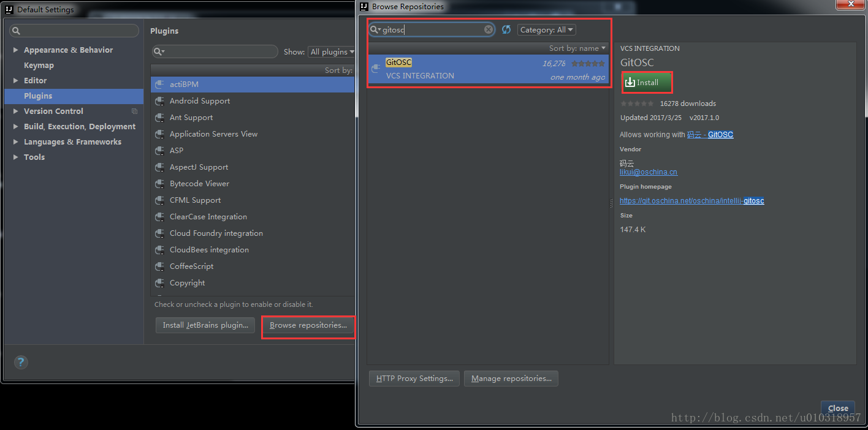Close the Browse Repositories dialog
The height and width of the screenshot is (430, 868).
tap(838, 408)
